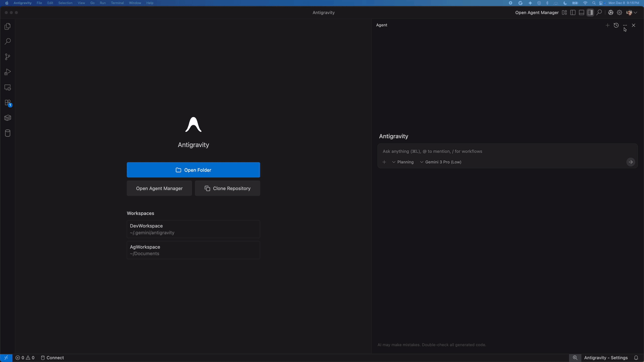Open the settings gear in title bar
644x362 pixels.
(619, 13)
